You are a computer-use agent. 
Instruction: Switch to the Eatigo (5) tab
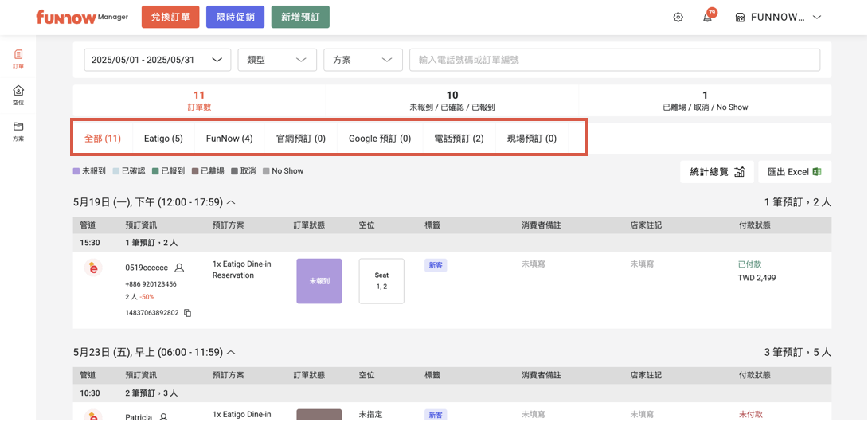pos(163,139)
